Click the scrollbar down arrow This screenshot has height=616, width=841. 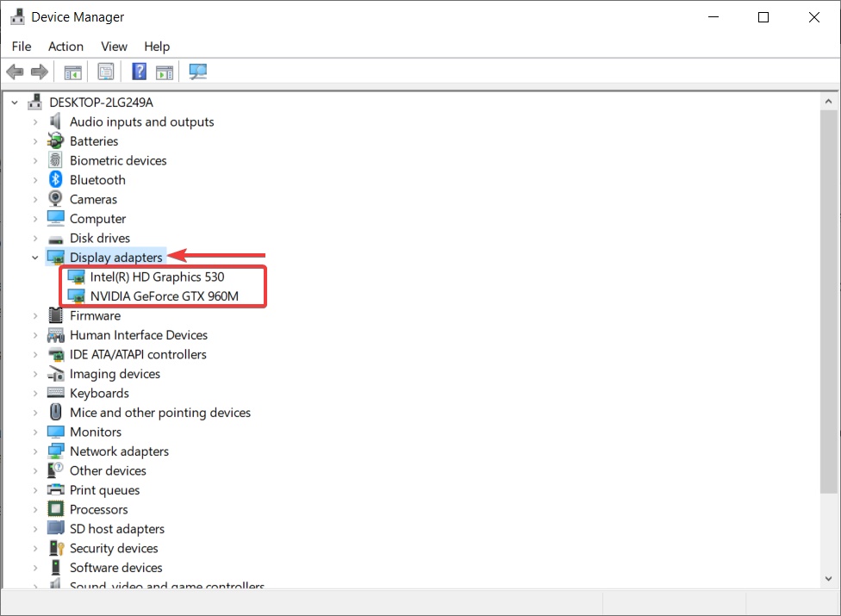click(829, 579)
